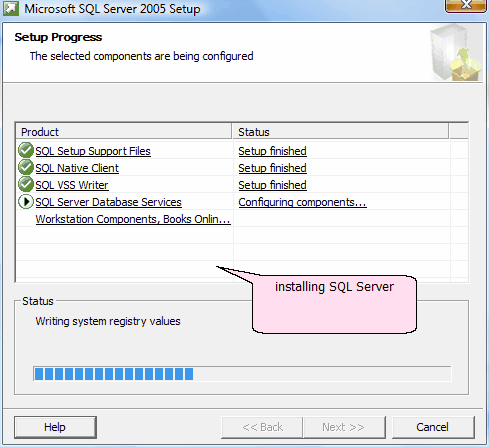This screenshot has width=489, height=447.
Task: Click the SQL Native Client green checkmark icon
Action: [x=26, y=167]
